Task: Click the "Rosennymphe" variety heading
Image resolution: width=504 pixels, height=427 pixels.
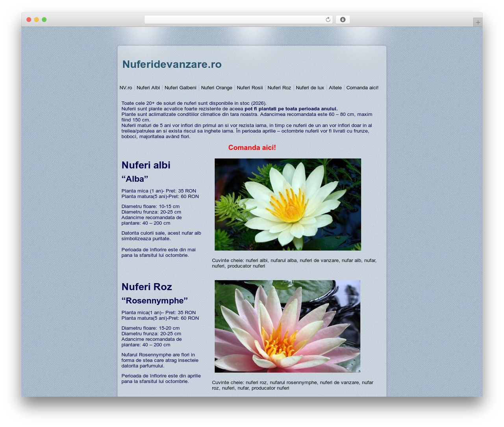Action: tap(154, 301)
